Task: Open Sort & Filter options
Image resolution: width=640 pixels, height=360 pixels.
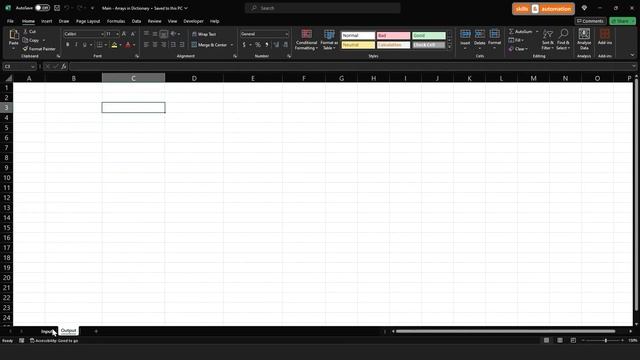Action: click(548, 40)
